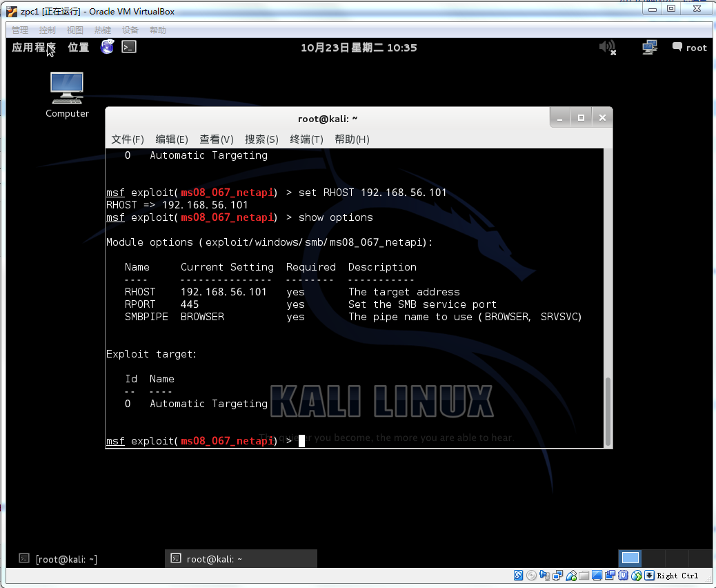Click VirtualBox mouse integration status icon
Image resolution: width=716 pixels, height=588 pixels.
(x=637, y=576)
